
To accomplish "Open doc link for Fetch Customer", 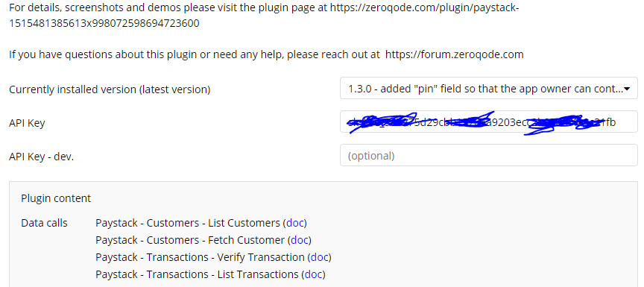I will tap(300, 240).
